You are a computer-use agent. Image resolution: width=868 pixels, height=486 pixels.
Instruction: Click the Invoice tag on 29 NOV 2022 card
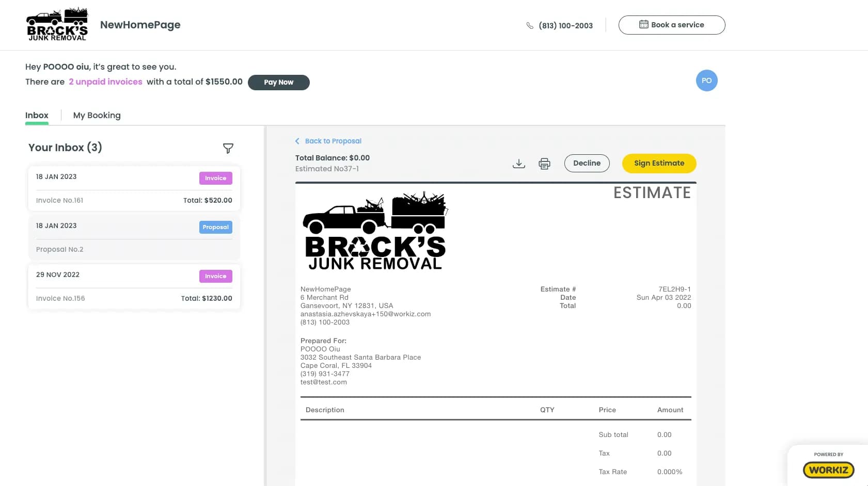pyautogui.click(x=215, y=276)
